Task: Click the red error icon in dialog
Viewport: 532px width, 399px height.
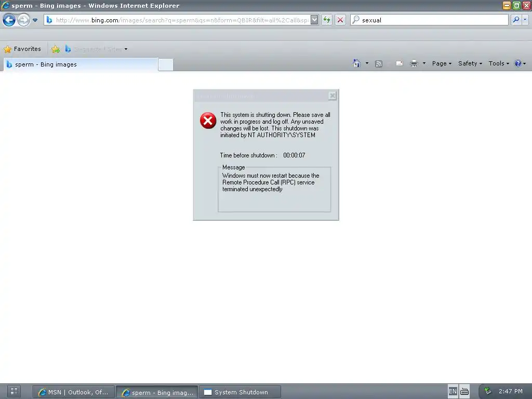Action: pos(208,121)
